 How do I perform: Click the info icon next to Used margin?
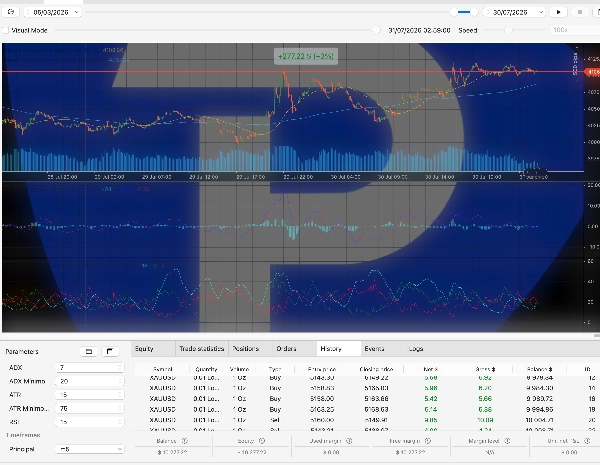click(349, 441)
